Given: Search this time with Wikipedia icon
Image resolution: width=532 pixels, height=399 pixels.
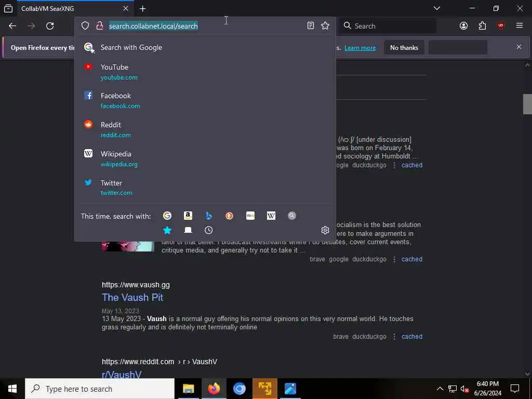Looking at the screenshot, I should (x=271, y=216).
